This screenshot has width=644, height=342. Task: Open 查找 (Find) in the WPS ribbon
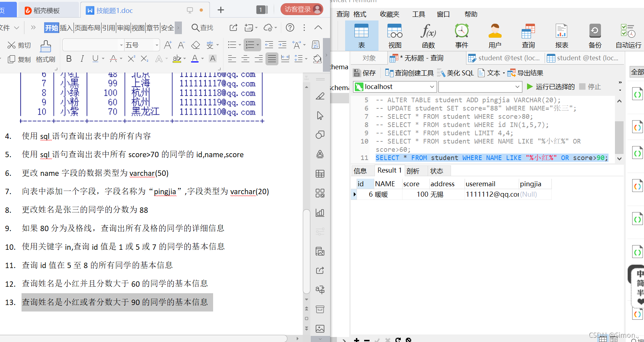coord(202,28)
